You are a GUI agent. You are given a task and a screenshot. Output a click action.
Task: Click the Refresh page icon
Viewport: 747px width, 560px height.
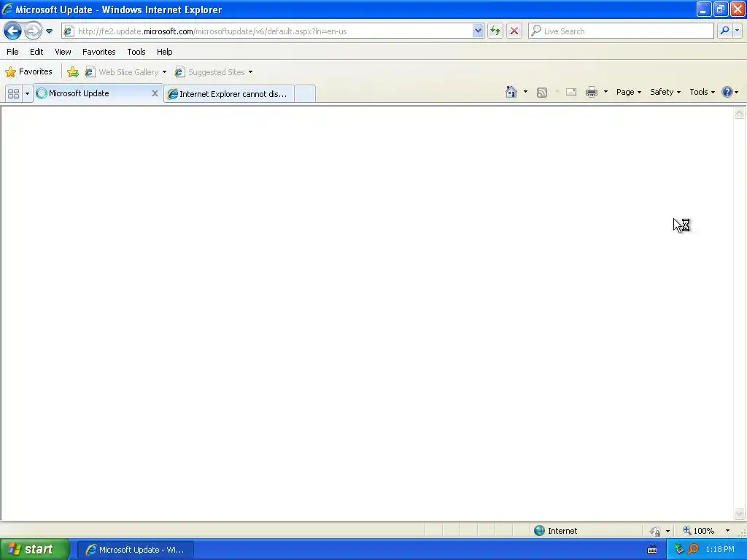[495, 31]
